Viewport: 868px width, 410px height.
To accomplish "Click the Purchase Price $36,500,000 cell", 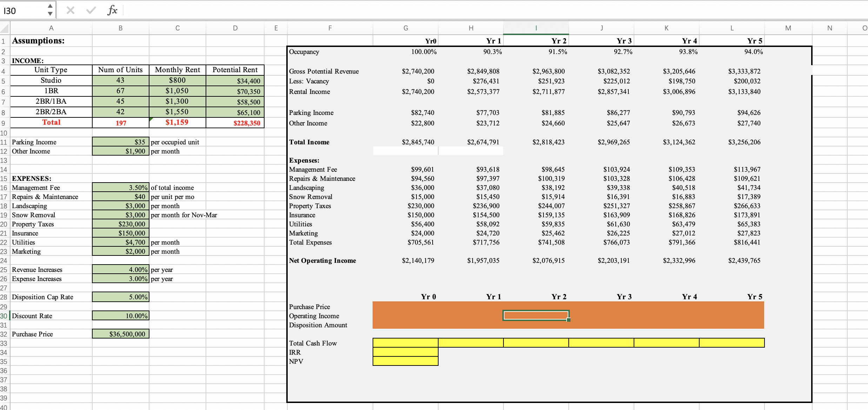I will 121,334.
